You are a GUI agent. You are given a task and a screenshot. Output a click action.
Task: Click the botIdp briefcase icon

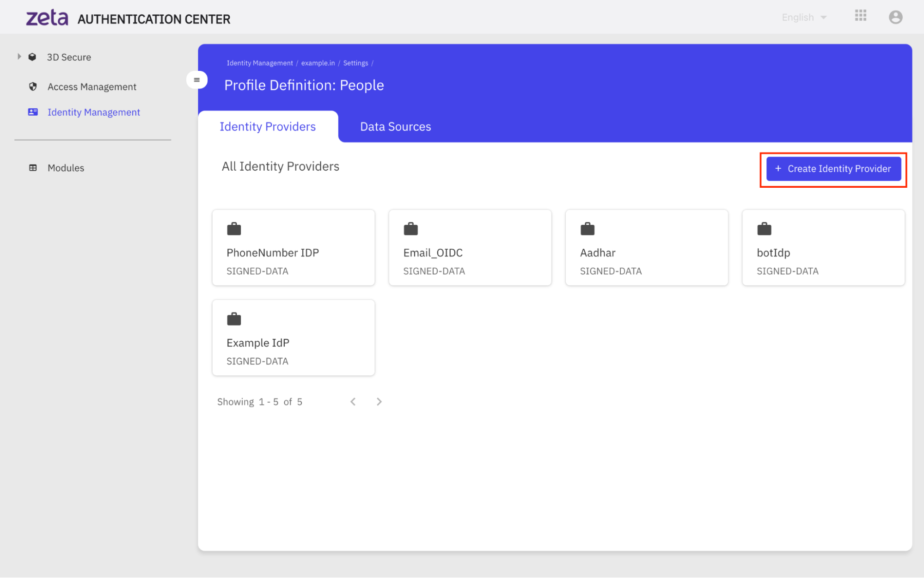tap(764, 229)
